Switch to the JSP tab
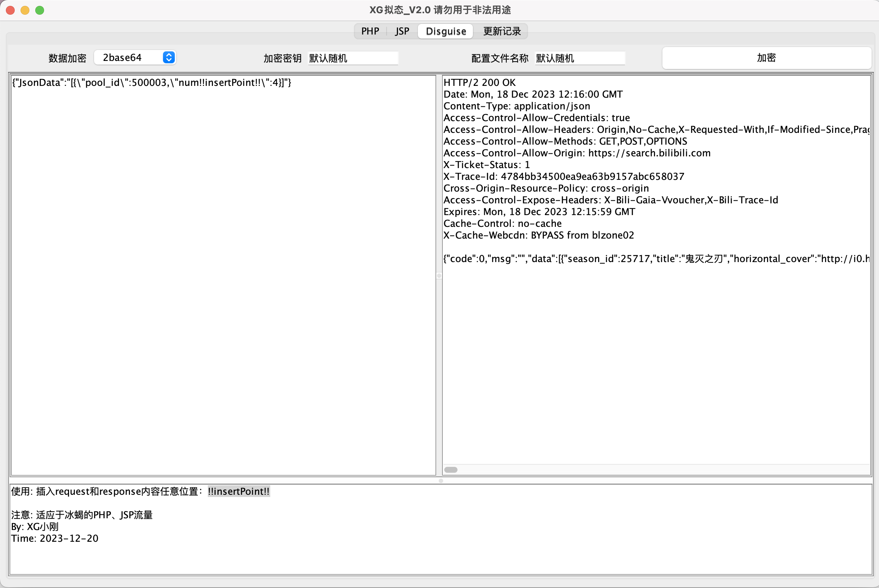Viewport: 879px width, 588px height. click(402, 31)
